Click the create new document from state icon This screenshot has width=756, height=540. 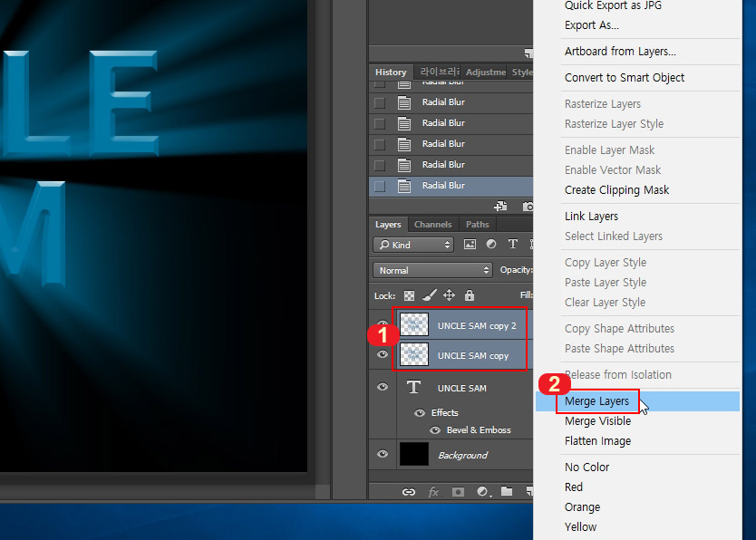pos(500,207)
